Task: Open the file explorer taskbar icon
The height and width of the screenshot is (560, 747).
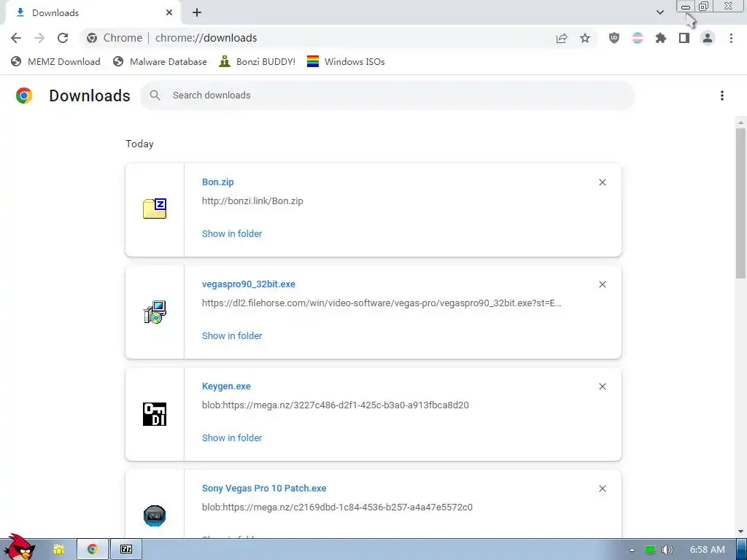Action: click(x=58, y=550)
